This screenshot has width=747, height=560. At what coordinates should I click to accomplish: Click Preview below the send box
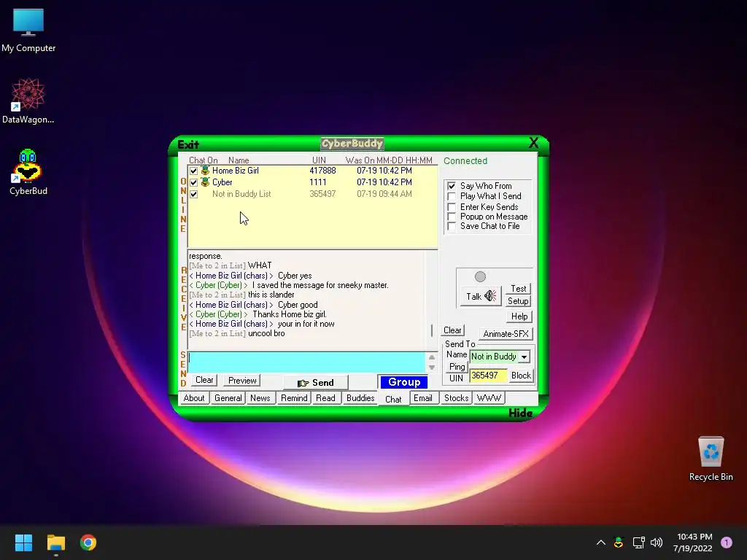pyautogui.click(x=242, y=381)
